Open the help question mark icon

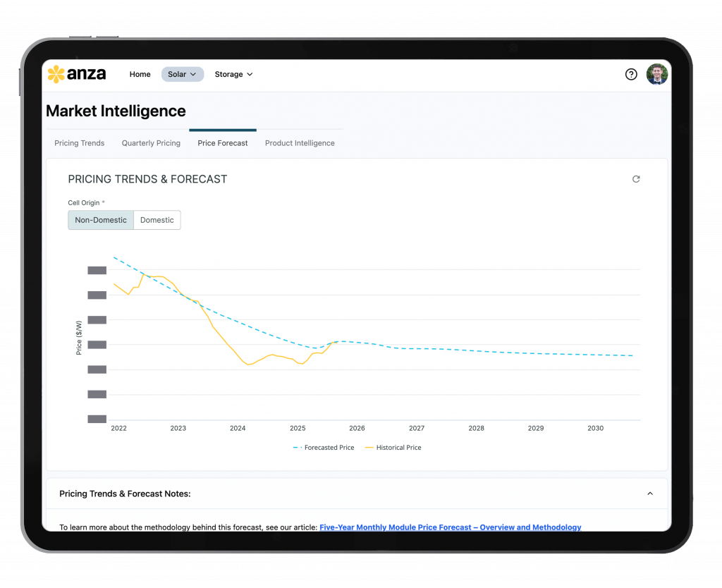[x=631, y=74]
